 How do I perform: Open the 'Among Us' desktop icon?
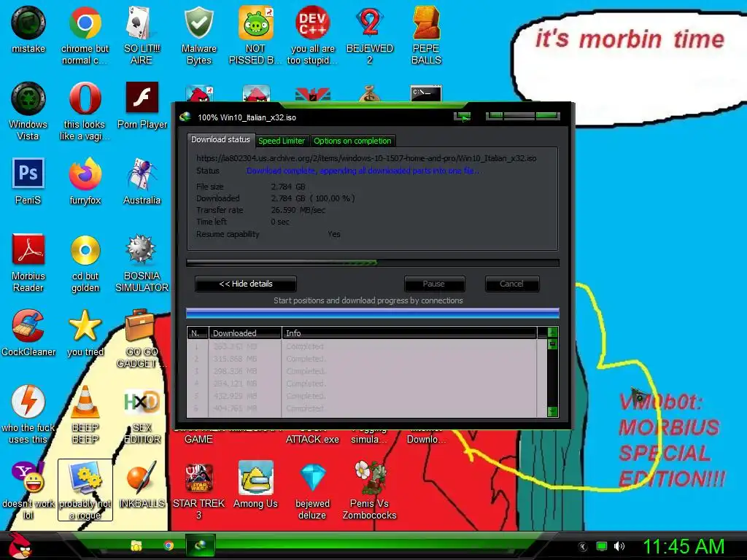click(255, 485)
